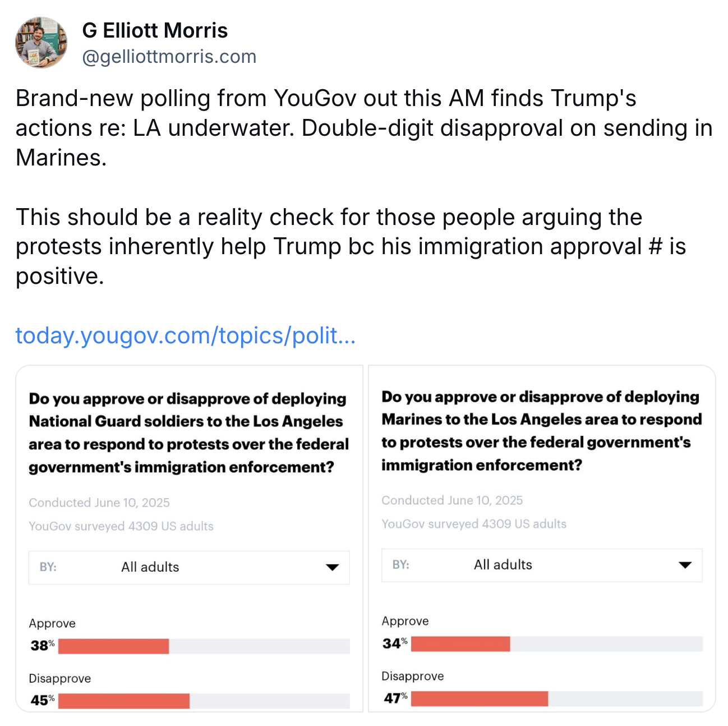The height and width of the screenshot is (726, 728).
Task: Click the post text about YouGov polling
Action: [x=364, y=128]
